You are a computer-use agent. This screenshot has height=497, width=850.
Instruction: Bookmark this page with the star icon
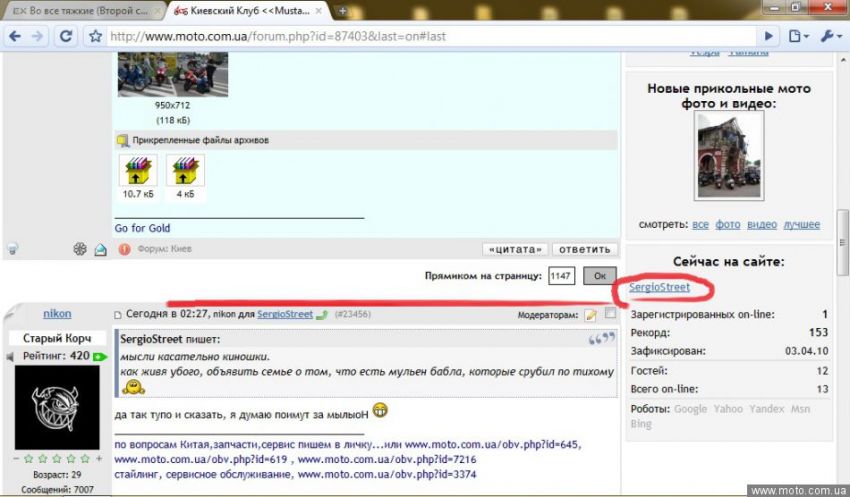point(95,36)
